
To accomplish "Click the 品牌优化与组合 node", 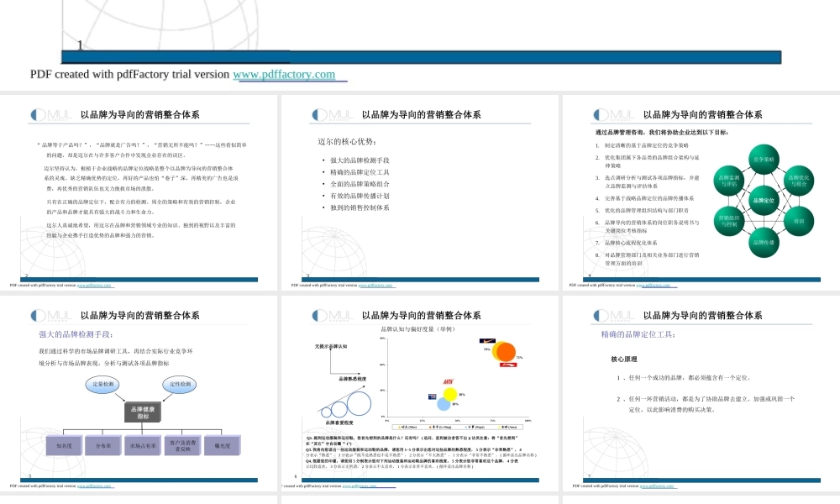I will click(799, 180).
